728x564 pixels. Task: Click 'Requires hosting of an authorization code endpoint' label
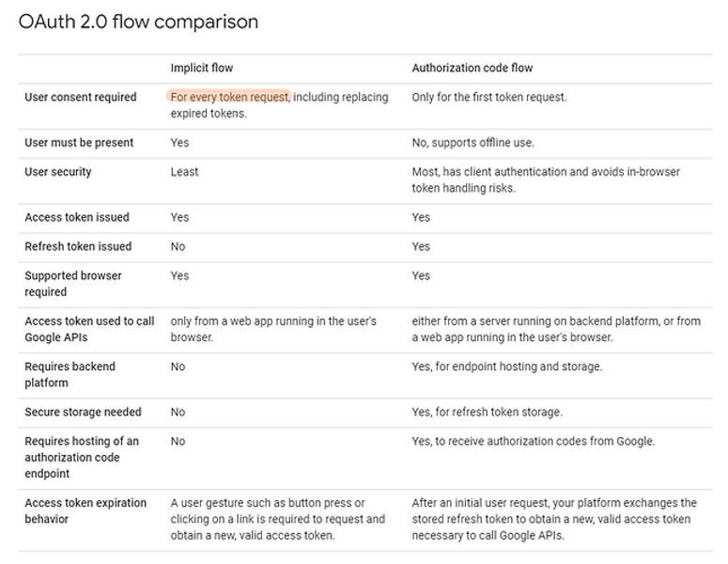82,457
